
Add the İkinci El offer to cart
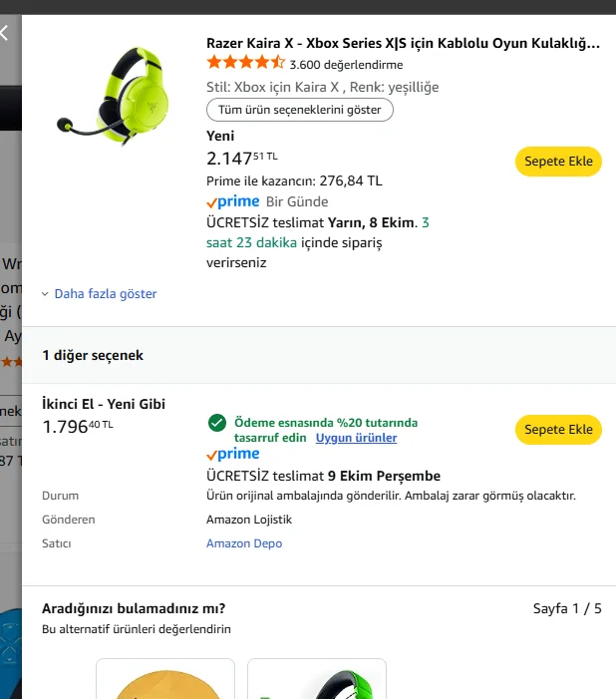(558, 430)
